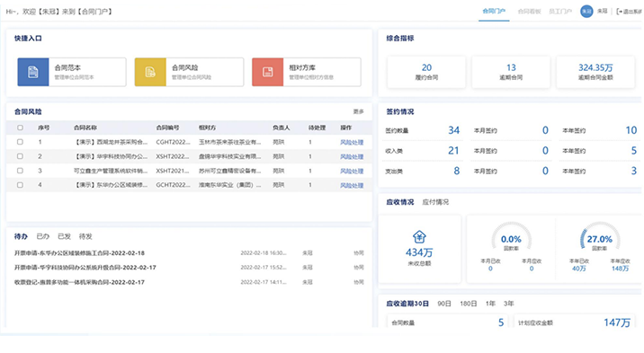The image size is (644, 353).
Task: Click the 20 履约合同 indicator card
Action: [426, 72]
